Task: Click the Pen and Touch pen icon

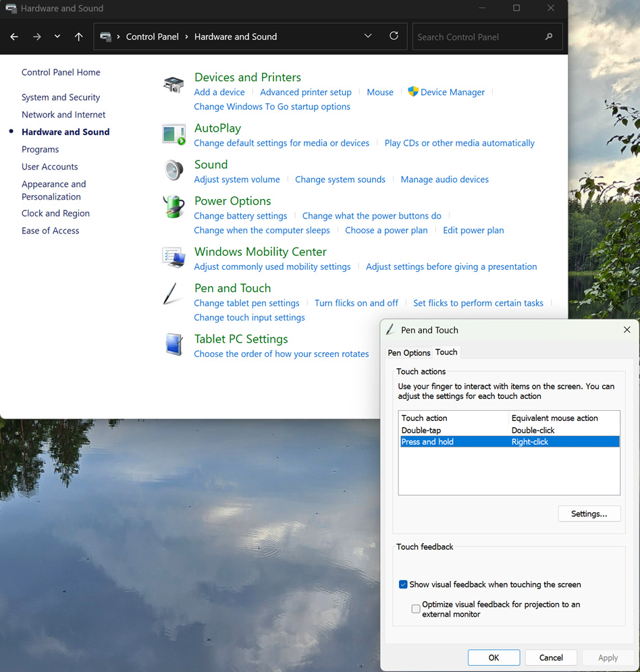Action: click(170, 293)
